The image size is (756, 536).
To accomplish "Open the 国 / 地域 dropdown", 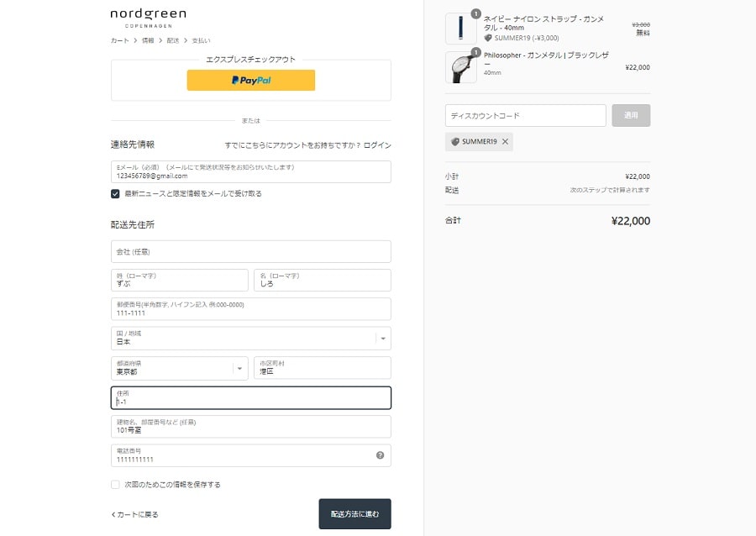I will tap(250, 339).
